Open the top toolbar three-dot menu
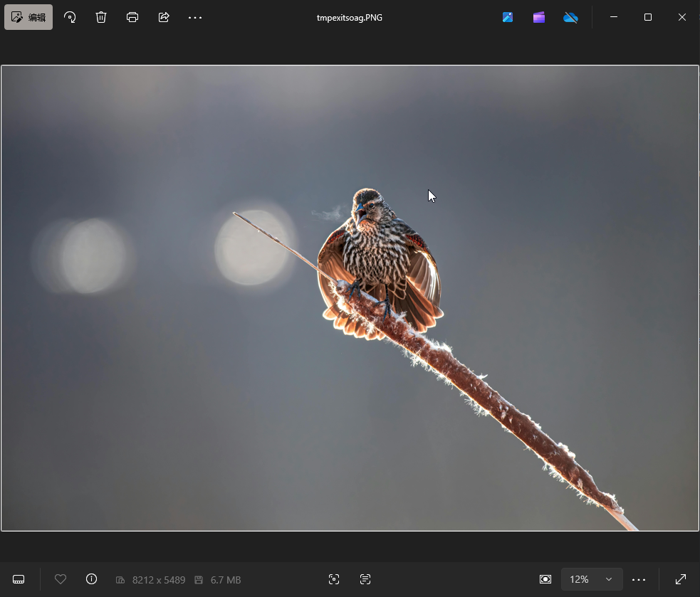This screenshot has width=700, height=597. click(195, 17)
